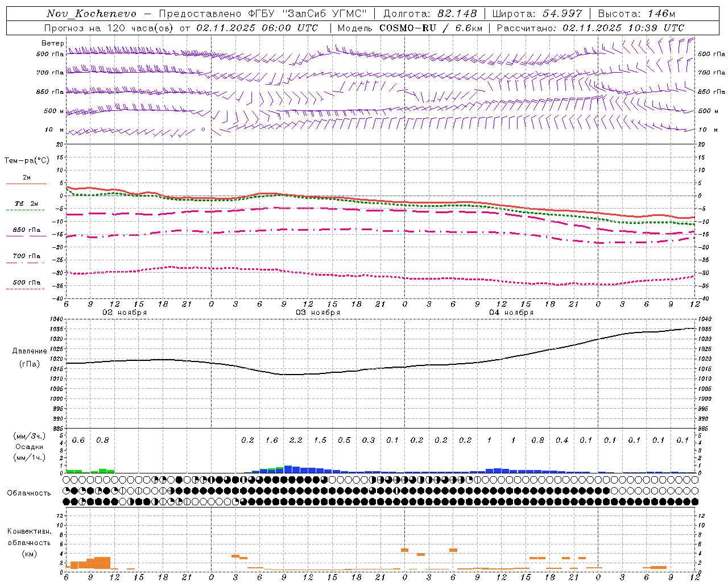This screenshot has width=728, height=582.
Task: Click the Ветер panel label
Action: (52, 43)
